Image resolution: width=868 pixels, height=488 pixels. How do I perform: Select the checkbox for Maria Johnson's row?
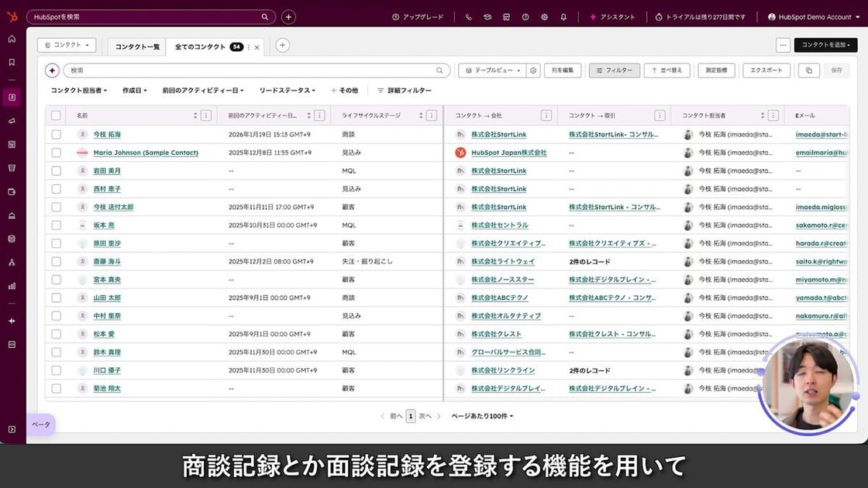point(56,152)
